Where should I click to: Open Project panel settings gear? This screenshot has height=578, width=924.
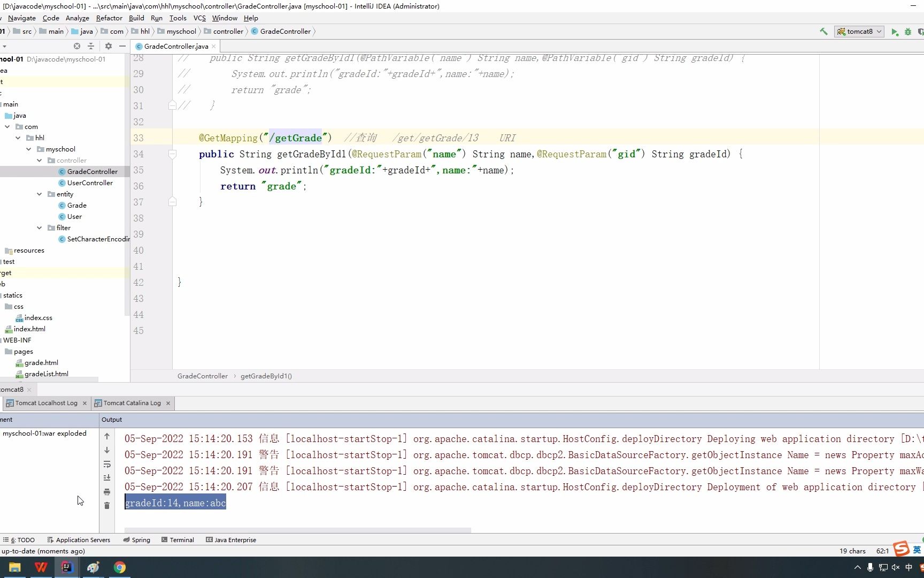pyautogui.click(x=109, y=46)
